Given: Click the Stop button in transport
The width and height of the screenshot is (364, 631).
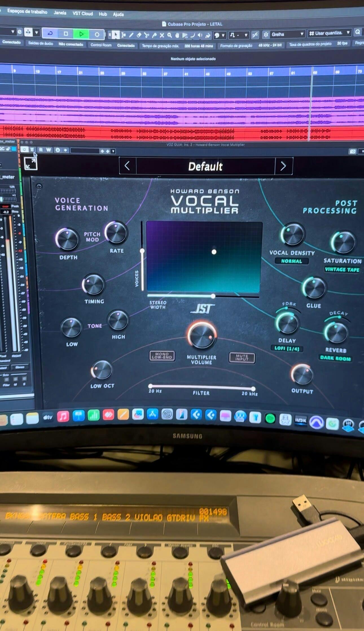Looking at the screenshot, I should pyautogui.click(x=66, y=34).
